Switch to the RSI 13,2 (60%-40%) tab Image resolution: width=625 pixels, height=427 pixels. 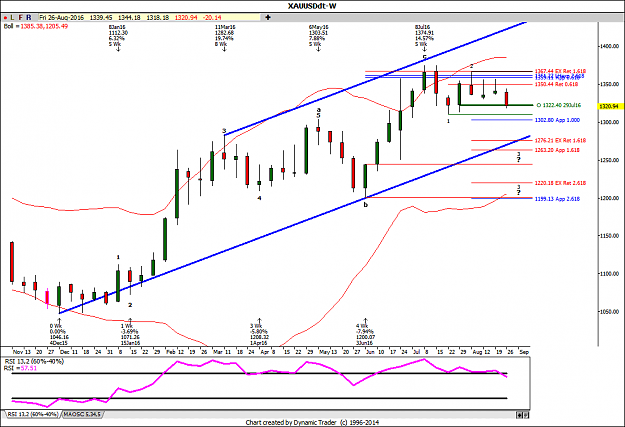pyautogui.click(x=33, y=415)
